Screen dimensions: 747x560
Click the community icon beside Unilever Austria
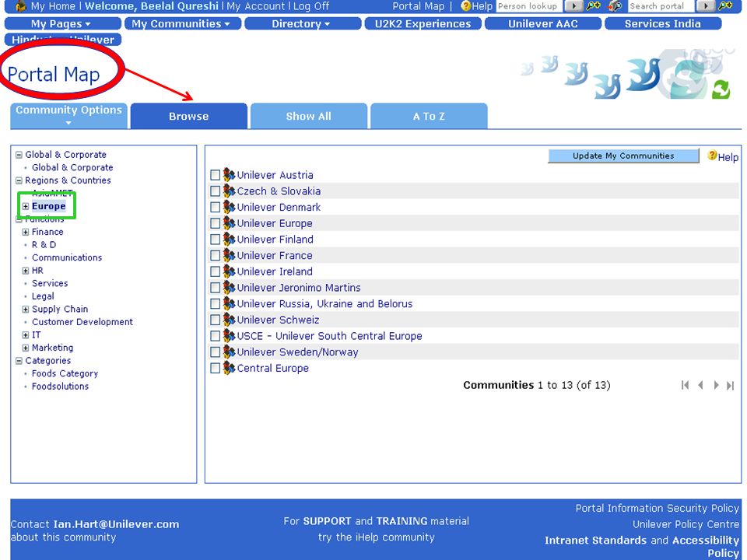pyautogui.click(x=229, y=174)
